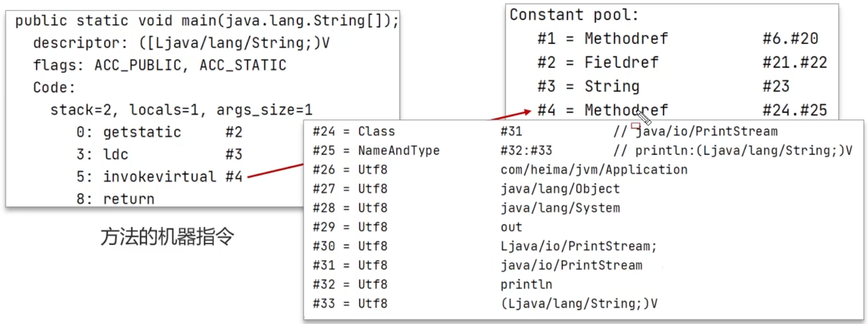Select the #1 = Methodref entry
868x324 pixels.
[x=602, y=38]
